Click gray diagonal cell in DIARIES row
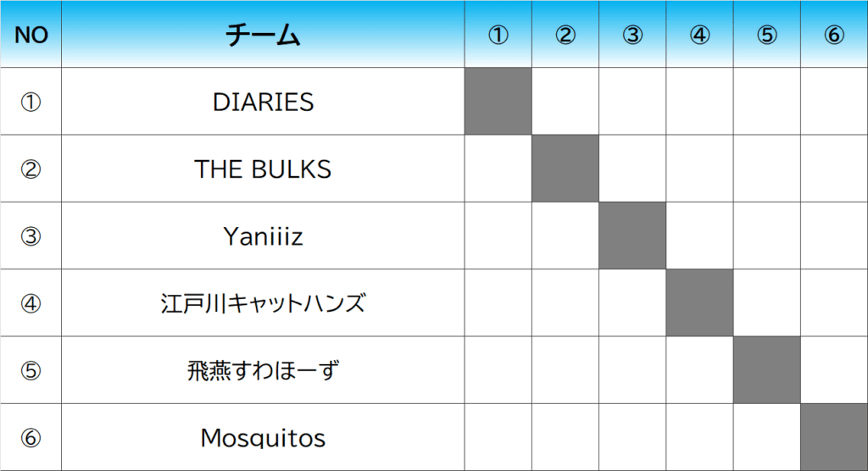The width and height of the screenshot is (868, 471). tap(498, 102)
